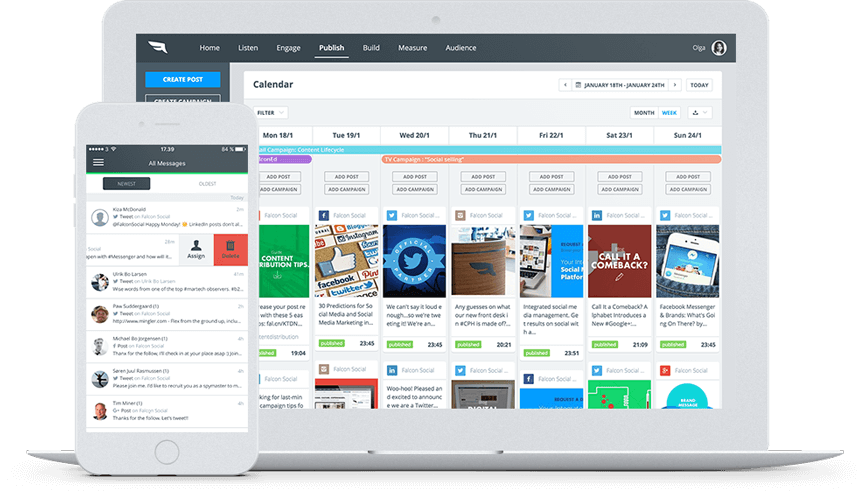Click Add Post under Fri 22/1
Screen dimensions: 858x500
tap(551, 177)
